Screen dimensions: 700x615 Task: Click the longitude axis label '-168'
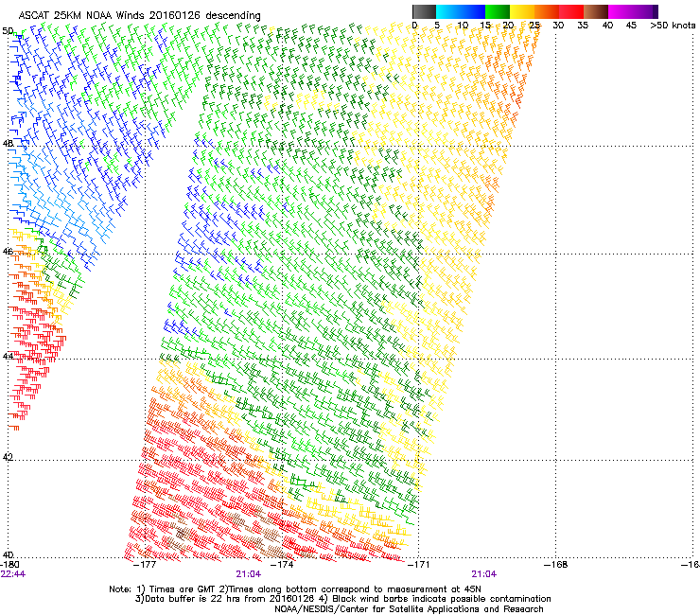pyautogui.click(x=556, y=565)
